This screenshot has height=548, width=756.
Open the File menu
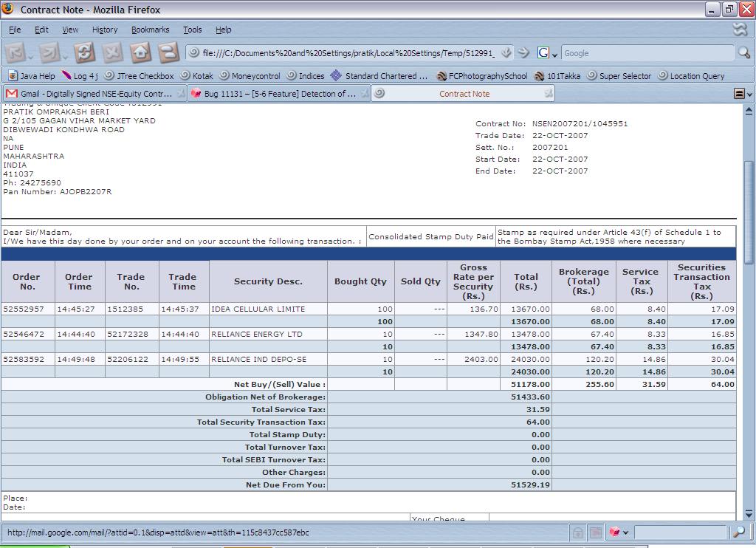pyautogui.click(x=15, y=30)
